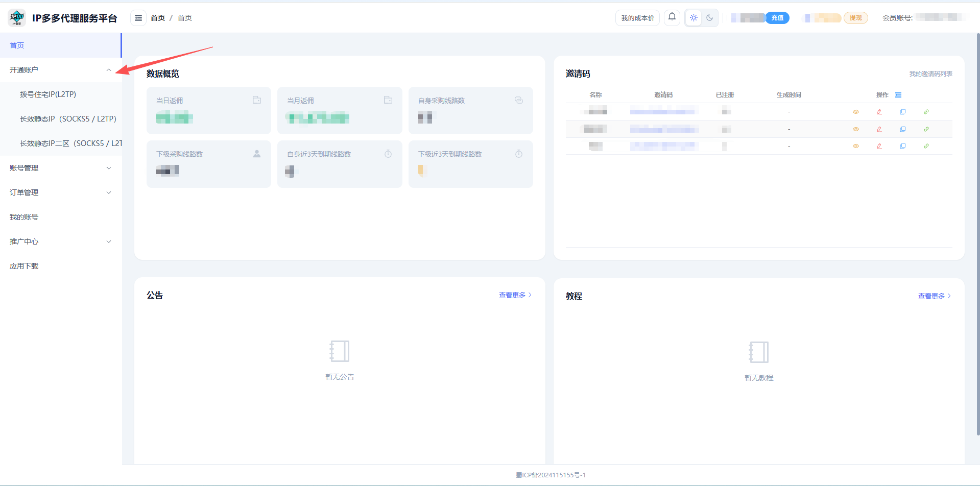The height and width of the screenshot is (486, 980).
Task: Open 拨号住宅IP(L2TP) submenu item
Action: coord(61,94)
